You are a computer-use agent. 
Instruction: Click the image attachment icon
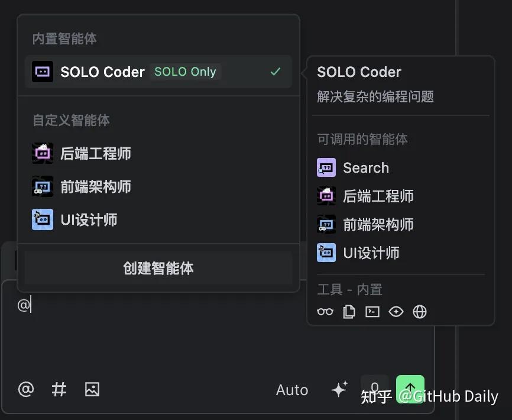click(92, 389)
